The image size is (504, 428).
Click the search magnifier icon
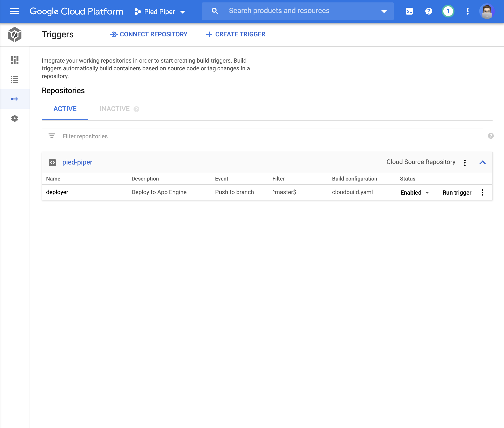pyautogui.click(x=215, y=11)
